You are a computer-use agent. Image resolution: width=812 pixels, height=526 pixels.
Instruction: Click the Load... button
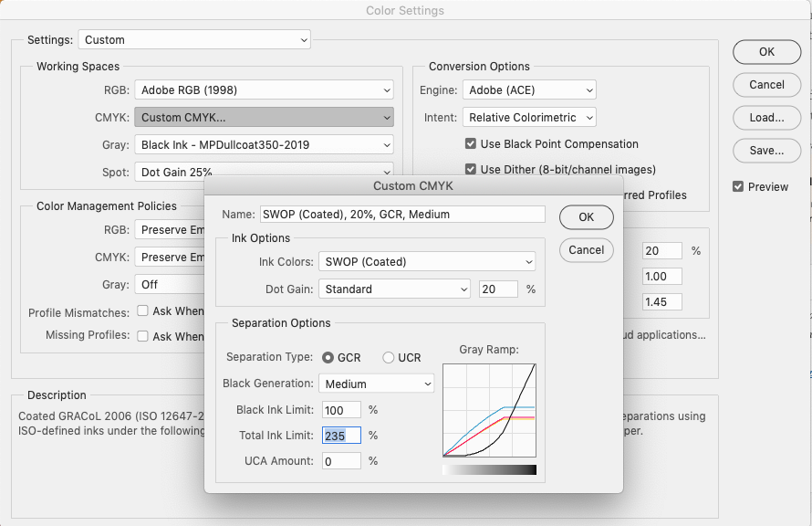pos(766,118)
